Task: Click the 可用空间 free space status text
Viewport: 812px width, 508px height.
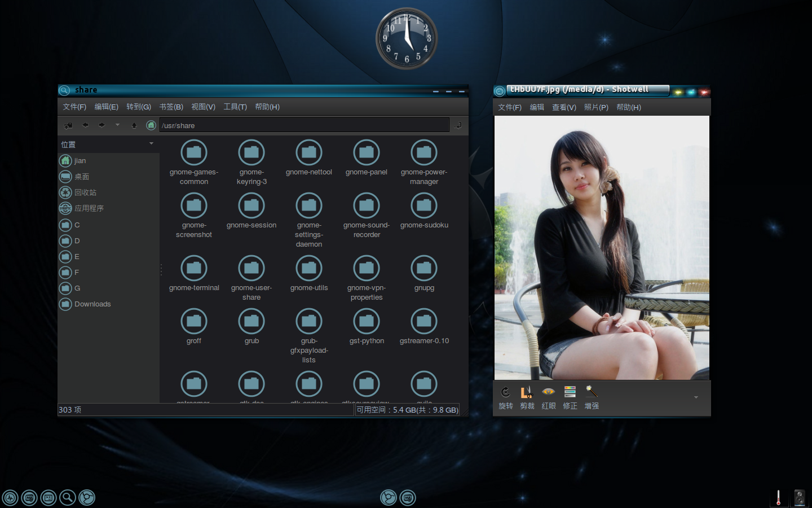Action: pyautogui.click(x=407, y=410)
